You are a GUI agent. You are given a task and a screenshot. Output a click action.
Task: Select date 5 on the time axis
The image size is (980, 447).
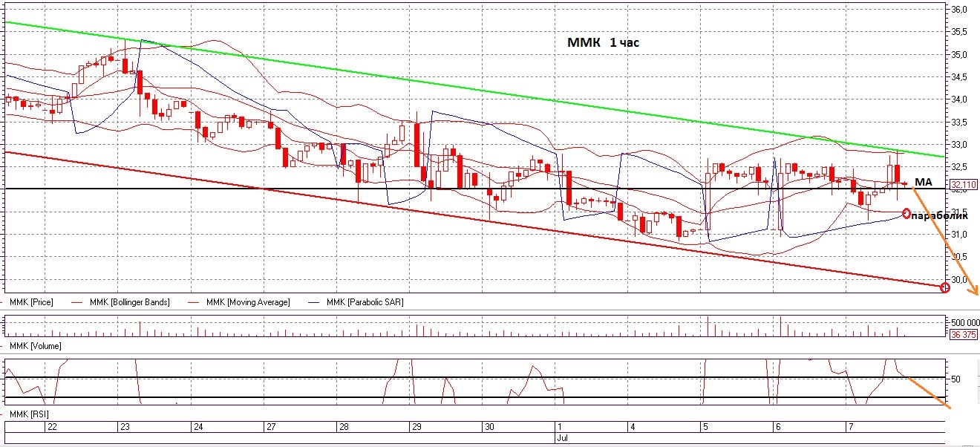pos(705,427)
